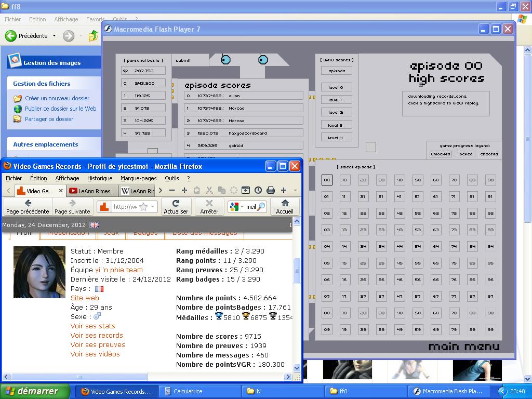Click the Explorer up-folder icon
532x399 pixels.
[94, 36]
